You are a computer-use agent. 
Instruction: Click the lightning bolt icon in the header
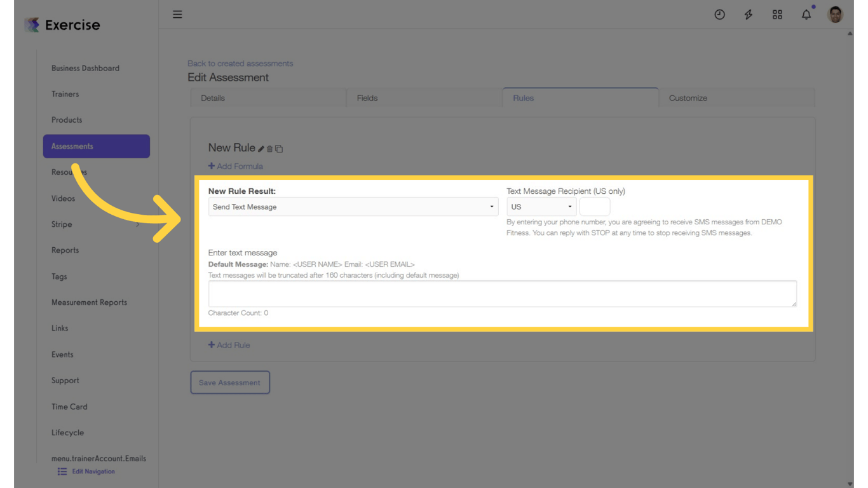[748, 14]
